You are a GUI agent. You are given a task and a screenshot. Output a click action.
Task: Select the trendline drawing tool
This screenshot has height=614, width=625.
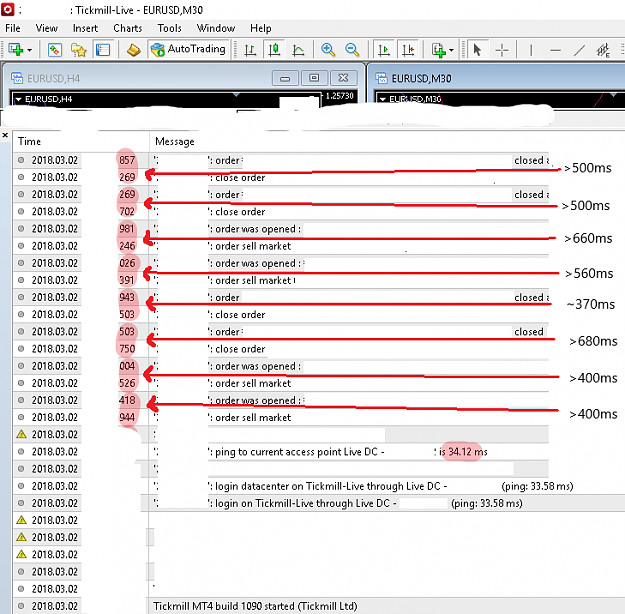coord(579,50)
